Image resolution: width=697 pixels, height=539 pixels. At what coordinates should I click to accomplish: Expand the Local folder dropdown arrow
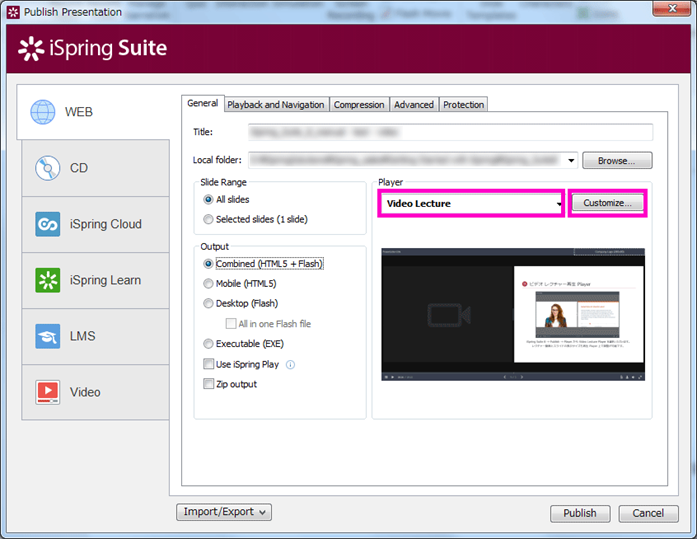click(x=571, y=160)
